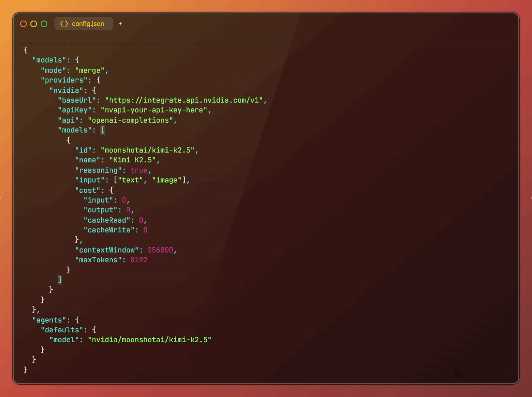Screen dimensions: 532x397
Task: Click the model value "nvidia/moonshotai/kimi-k2.5"
Action: (x=150, y=339)
